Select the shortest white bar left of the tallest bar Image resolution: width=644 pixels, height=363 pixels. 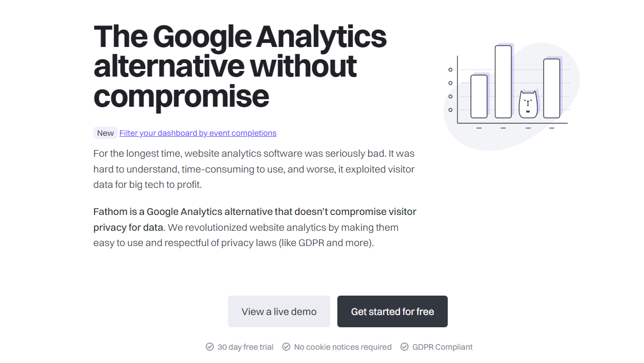[x=479, y=96]
